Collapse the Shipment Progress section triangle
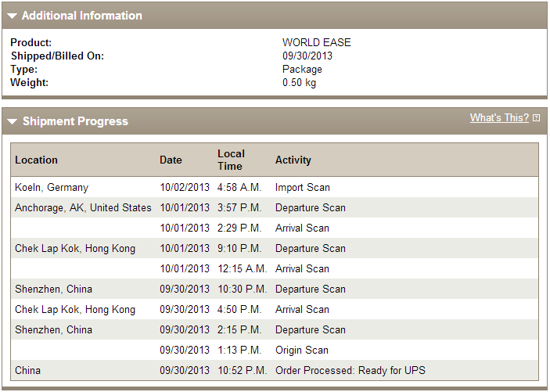 12,121
